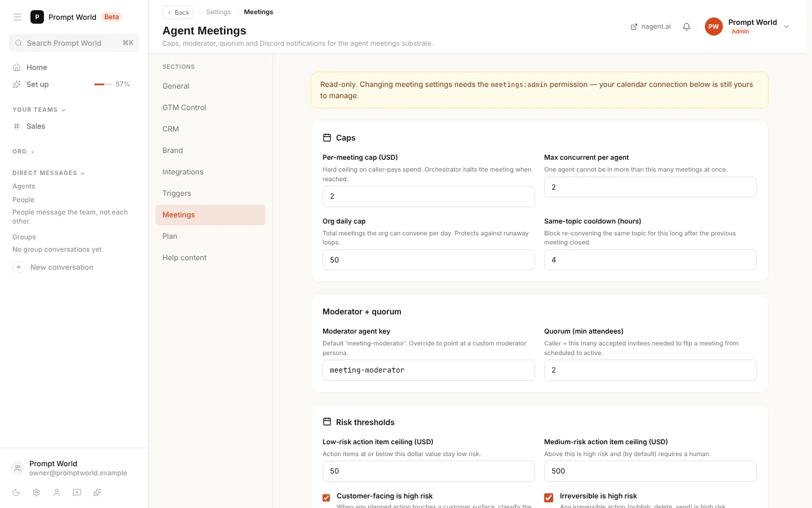Switch theme with the moon icon
812x508 pixels.
coord(16,493)
